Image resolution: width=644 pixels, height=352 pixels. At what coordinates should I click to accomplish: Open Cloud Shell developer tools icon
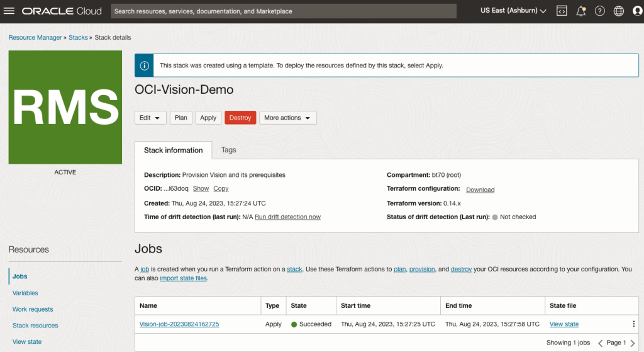(562, 11)
